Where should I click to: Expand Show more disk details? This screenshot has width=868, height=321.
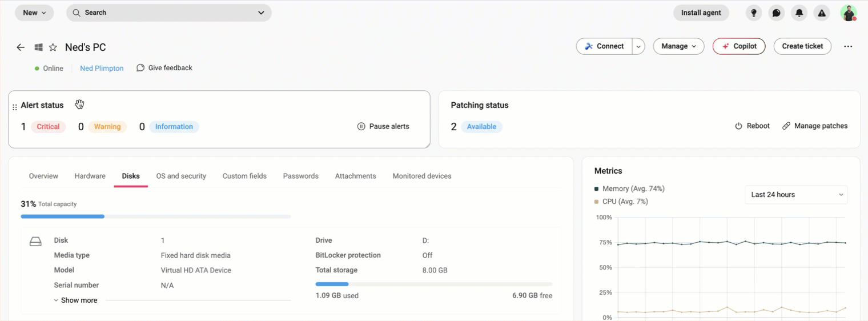click(x=75, y=300)
